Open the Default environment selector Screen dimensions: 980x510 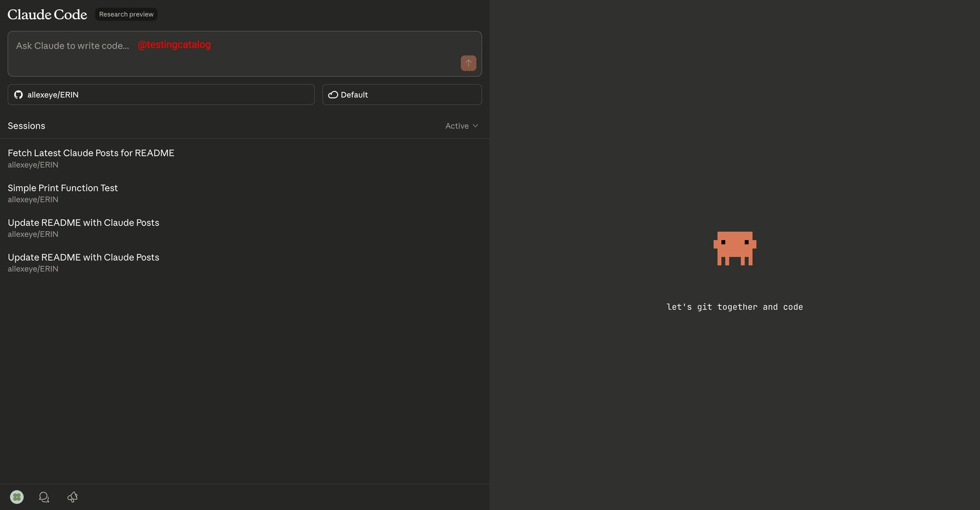pyautogui.click(x=402, y=95)
